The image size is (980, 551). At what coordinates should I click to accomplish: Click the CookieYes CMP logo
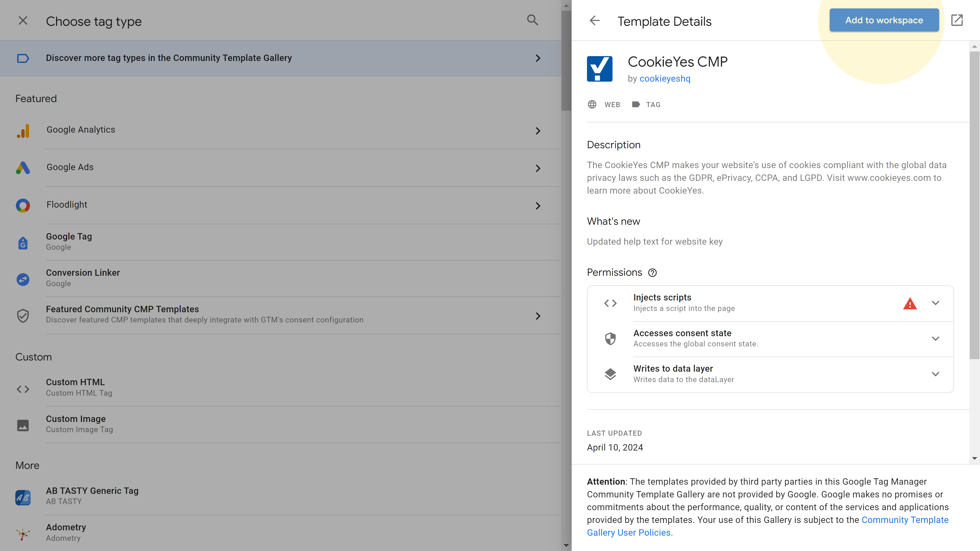click(599, 69)
